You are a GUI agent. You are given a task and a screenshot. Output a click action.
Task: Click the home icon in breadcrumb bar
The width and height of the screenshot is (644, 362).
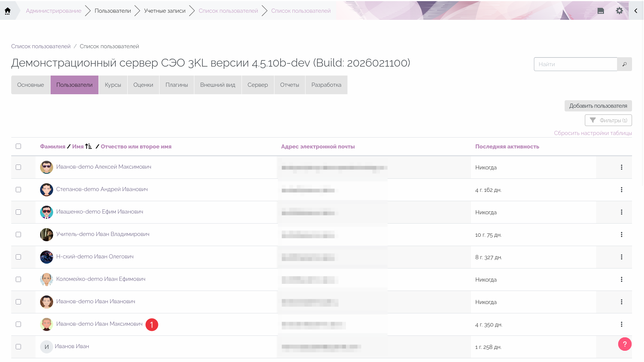(x=7, y=11)
